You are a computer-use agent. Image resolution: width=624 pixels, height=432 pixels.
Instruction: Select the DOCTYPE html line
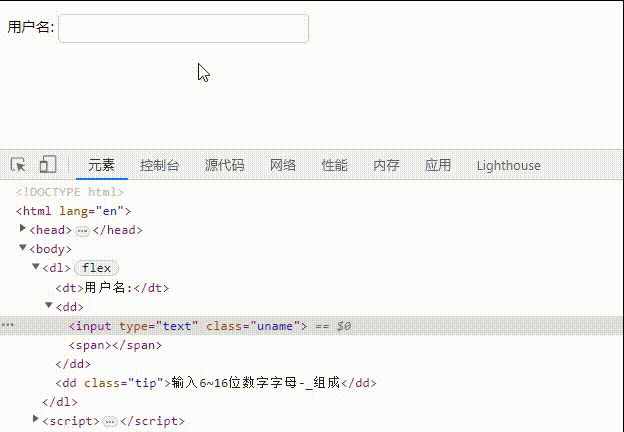(70, 192)
